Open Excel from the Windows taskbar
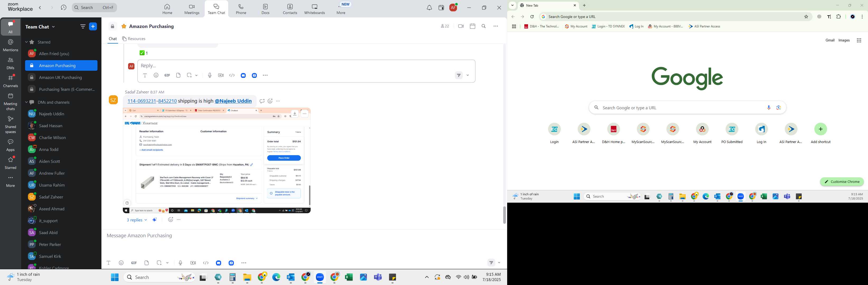The width and height of the screenshot is (868, 285). pyautogui.click(x=349, y=277)
